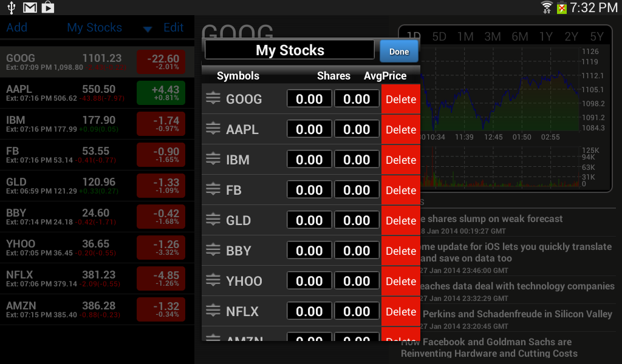Tap the battery status icon
Screen dimensions: 622x364
562,7
